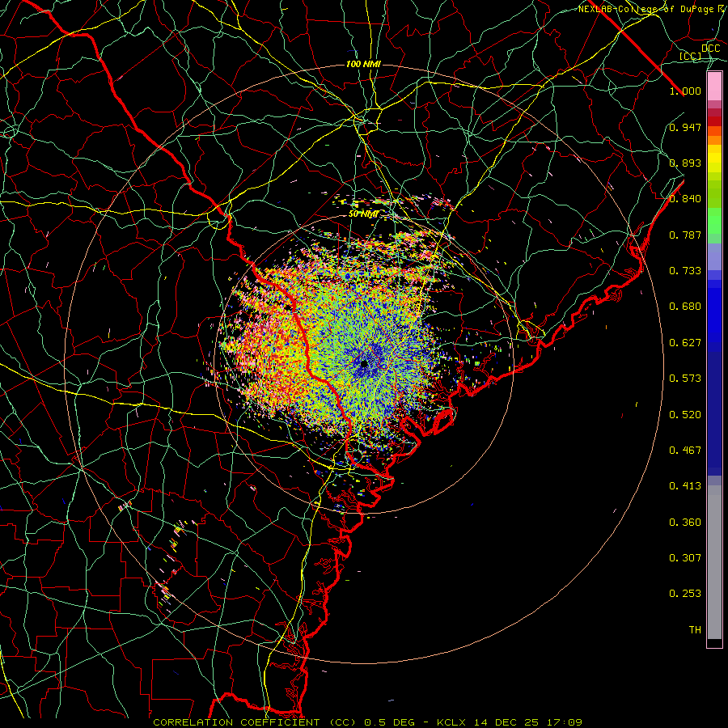Click the 0.413 color scale label
This screenshot has height=728, width=728.
[685, 486]
